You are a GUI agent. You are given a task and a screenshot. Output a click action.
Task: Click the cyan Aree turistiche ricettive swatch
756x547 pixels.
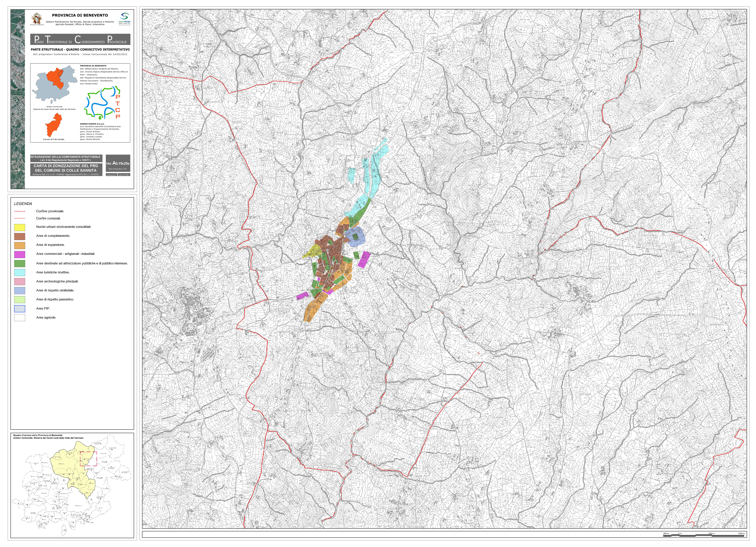click(20, 273)
